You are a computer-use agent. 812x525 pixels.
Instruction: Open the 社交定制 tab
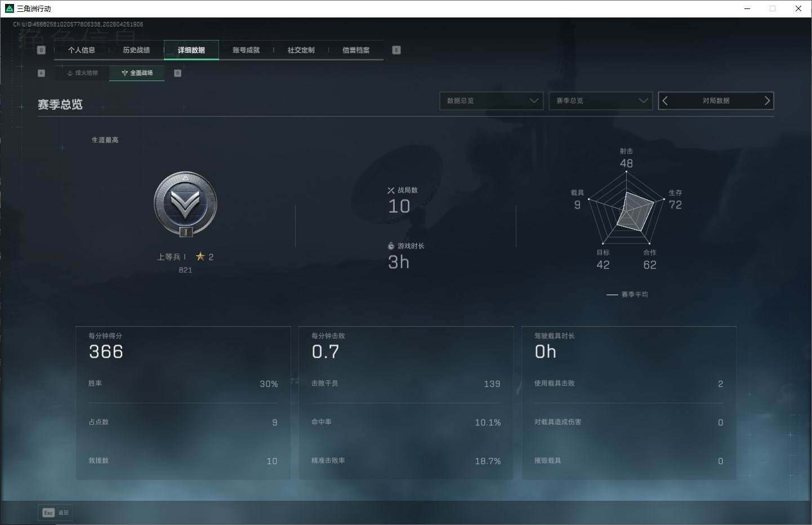point(301,50)
